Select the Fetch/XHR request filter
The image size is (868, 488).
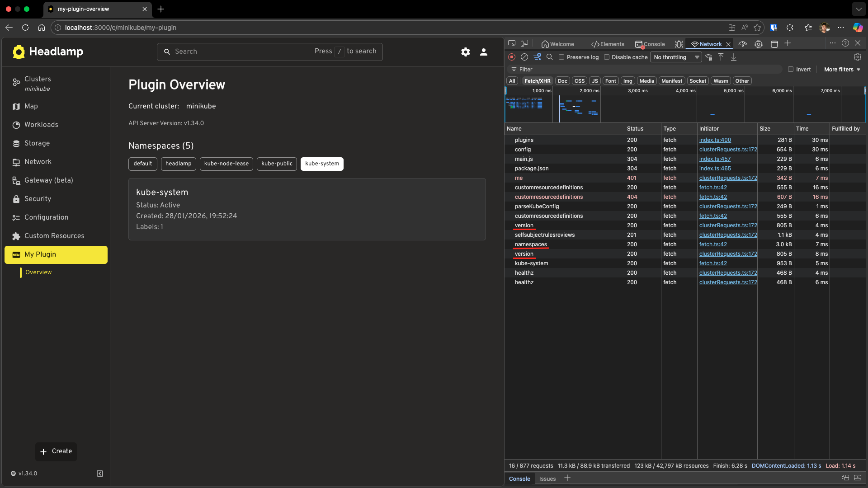click(537, 80)
